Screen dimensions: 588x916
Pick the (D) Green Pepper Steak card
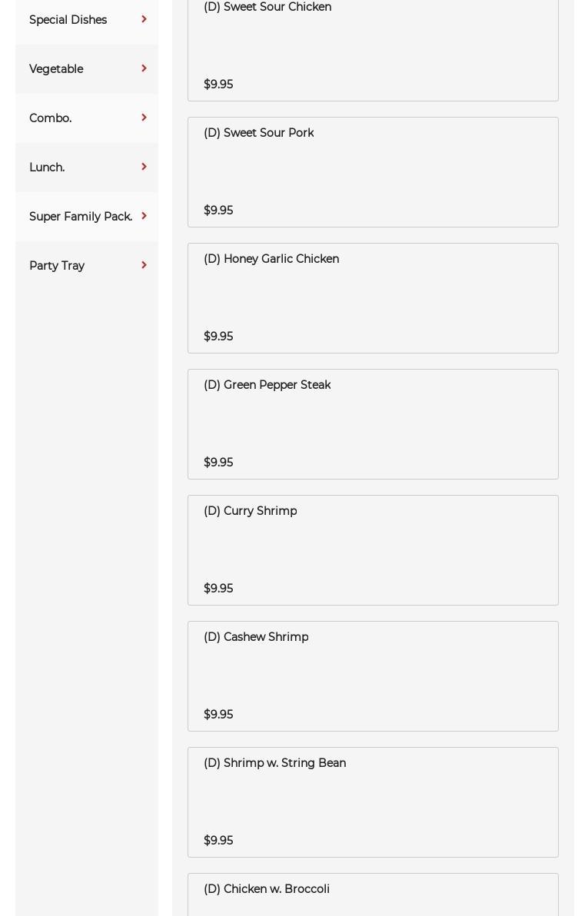point(373,424)
